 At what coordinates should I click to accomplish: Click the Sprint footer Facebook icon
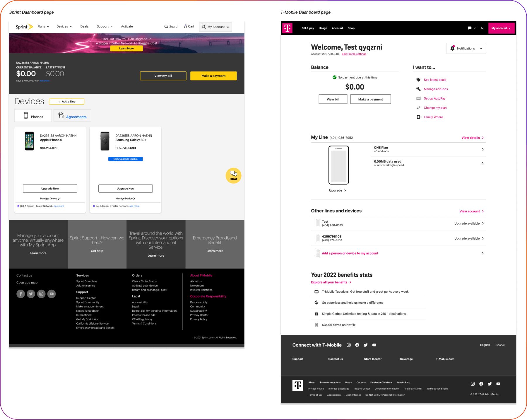(x=20, y=294)
